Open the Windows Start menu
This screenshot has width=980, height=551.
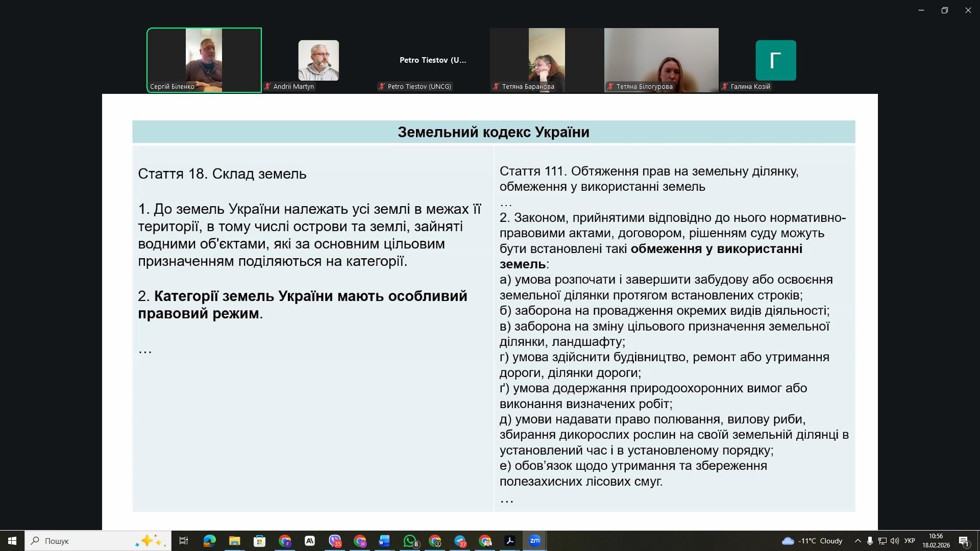pos(12,541)
